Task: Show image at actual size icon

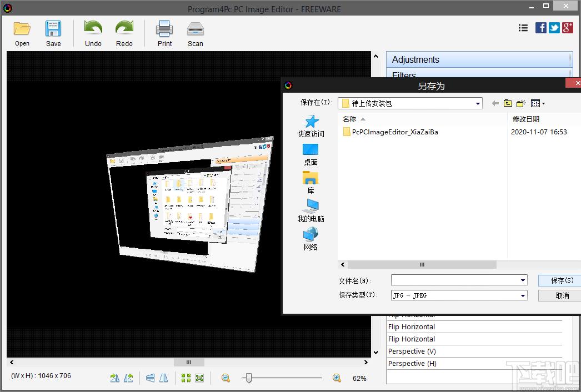Action: click(186, 378)
